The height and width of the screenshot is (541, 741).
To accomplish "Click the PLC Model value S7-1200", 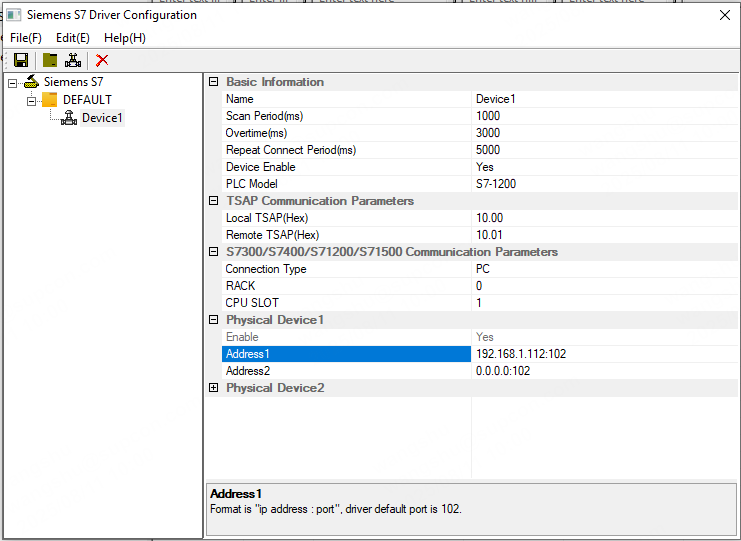I will coord(496,184).
